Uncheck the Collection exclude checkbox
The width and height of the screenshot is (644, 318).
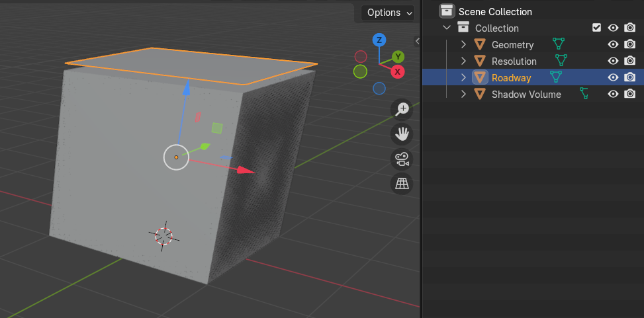coord(597,28)
